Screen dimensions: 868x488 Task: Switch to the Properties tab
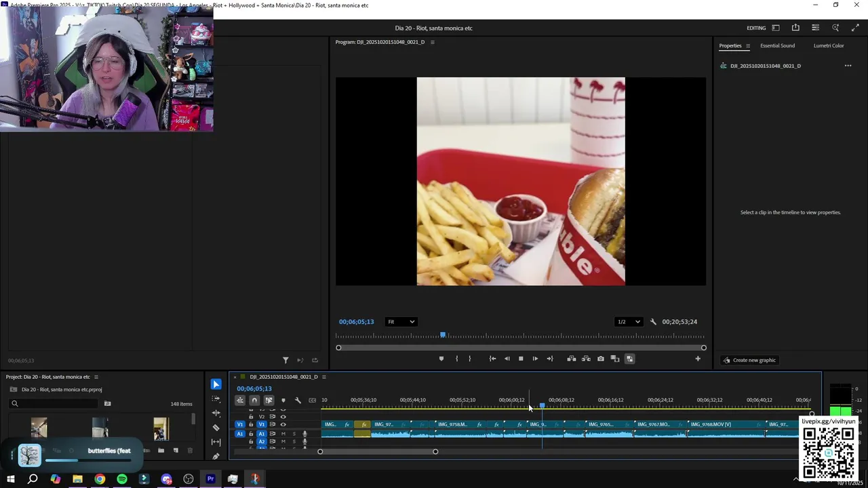(x=730, y=45)
